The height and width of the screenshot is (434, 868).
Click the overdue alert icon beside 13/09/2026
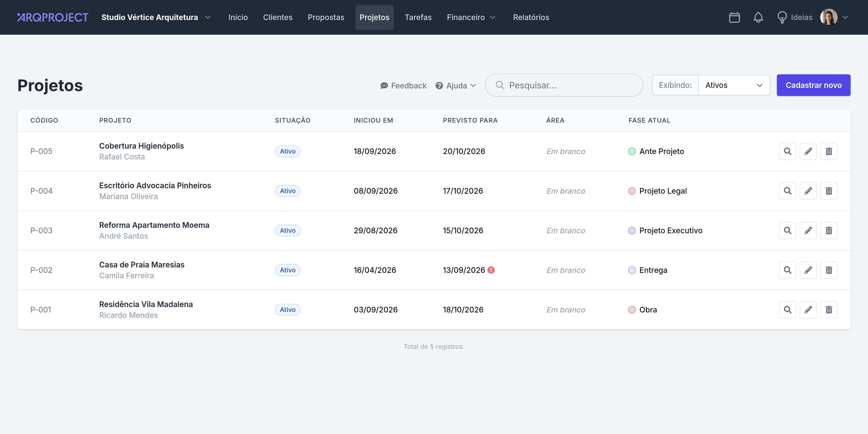pos(491,270)
